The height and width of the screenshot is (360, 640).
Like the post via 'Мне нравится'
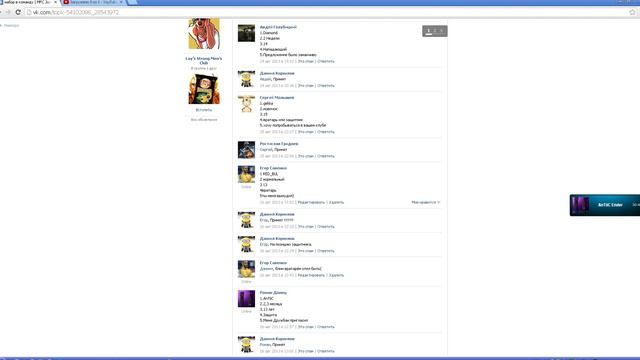(426, 202)
